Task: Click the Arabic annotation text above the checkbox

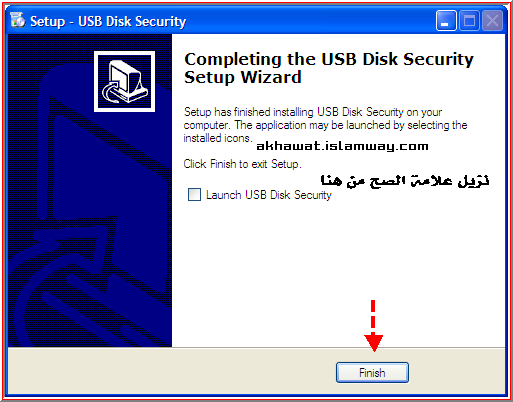Action: pyautogui.click(x=405, y=180)
